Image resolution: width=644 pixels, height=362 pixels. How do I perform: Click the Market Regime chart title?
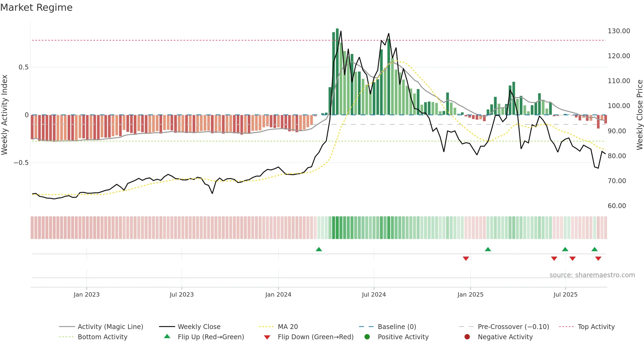(x=36, y=8)
